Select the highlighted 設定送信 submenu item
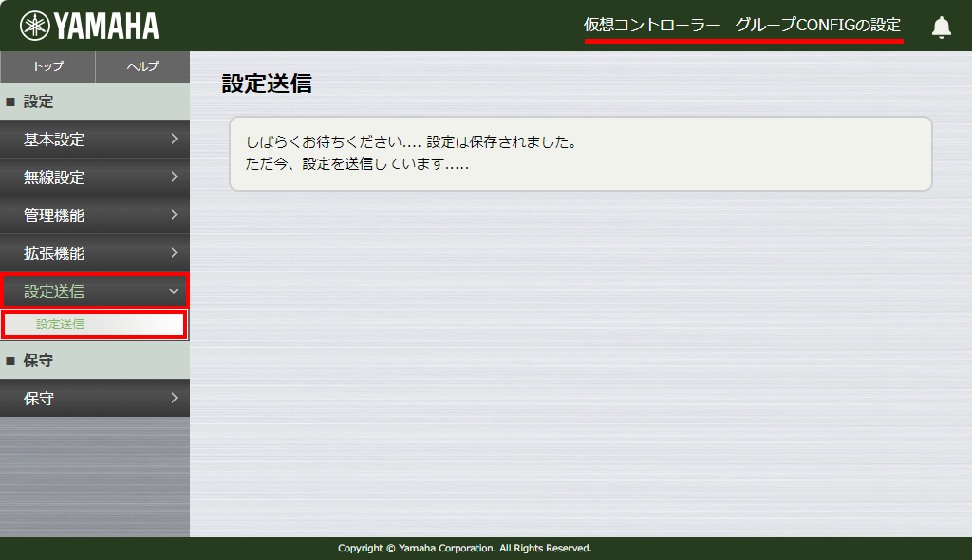This screenshot has width=972, height=560. click(94, 325)
